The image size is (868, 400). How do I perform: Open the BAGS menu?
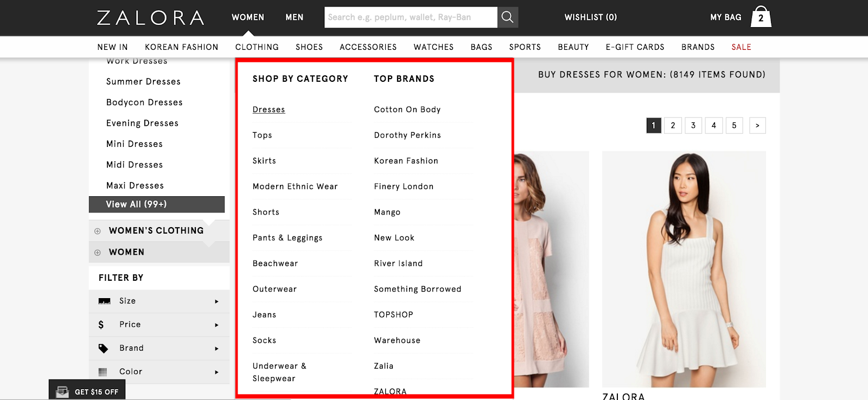click(482, 47)
